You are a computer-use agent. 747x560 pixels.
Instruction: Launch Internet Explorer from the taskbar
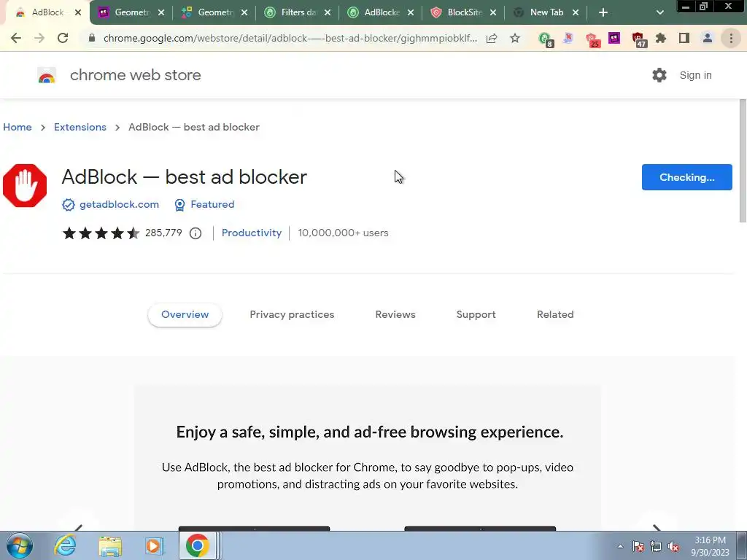coord(65,545)
